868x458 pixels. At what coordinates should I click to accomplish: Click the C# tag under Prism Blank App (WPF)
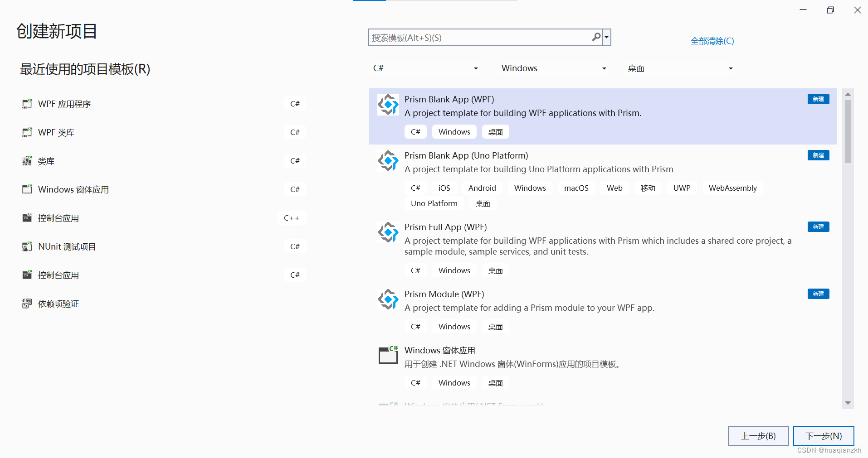tap(415, 132)
